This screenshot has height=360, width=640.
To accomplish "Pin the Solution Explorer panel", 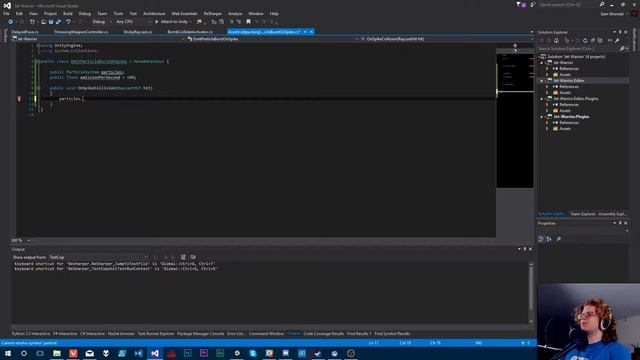I will (x=620, y=32).
